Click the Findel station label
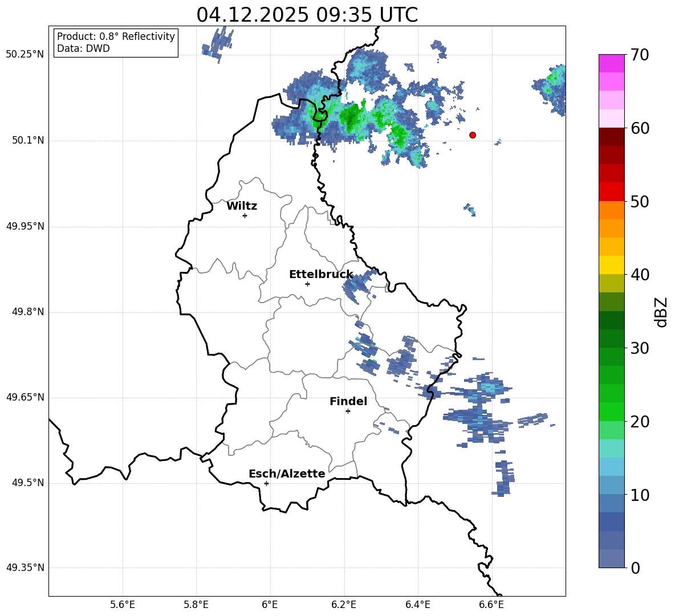The width and height of the screenshot is (675, 616). click(348, 401)
